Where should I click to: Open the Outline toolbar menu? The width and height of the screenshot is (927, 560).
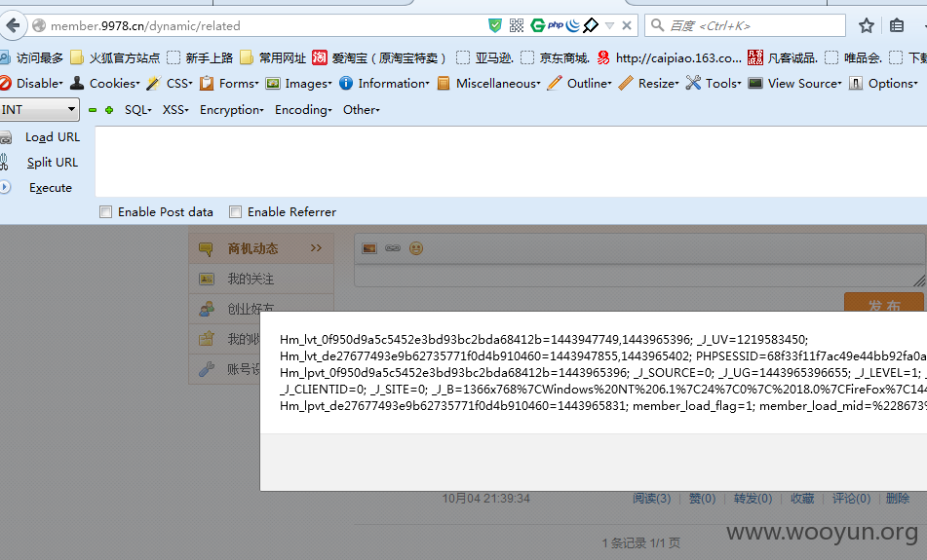(580, 84)
